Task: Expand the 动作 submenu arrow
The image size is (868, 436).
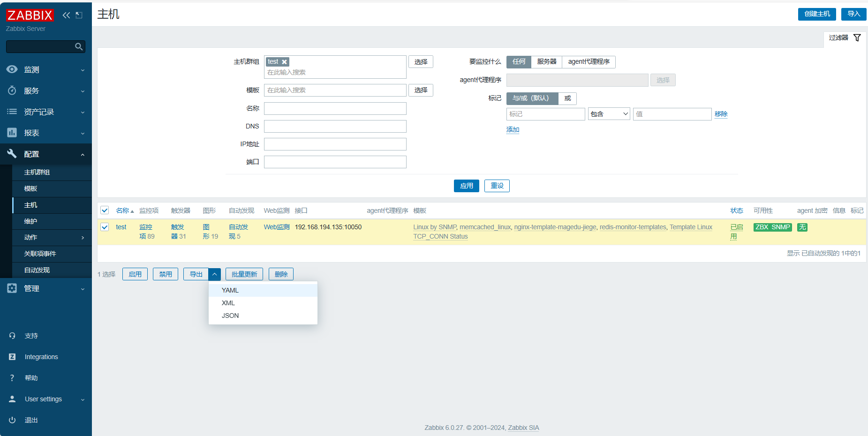Action: tap(83, 238)
